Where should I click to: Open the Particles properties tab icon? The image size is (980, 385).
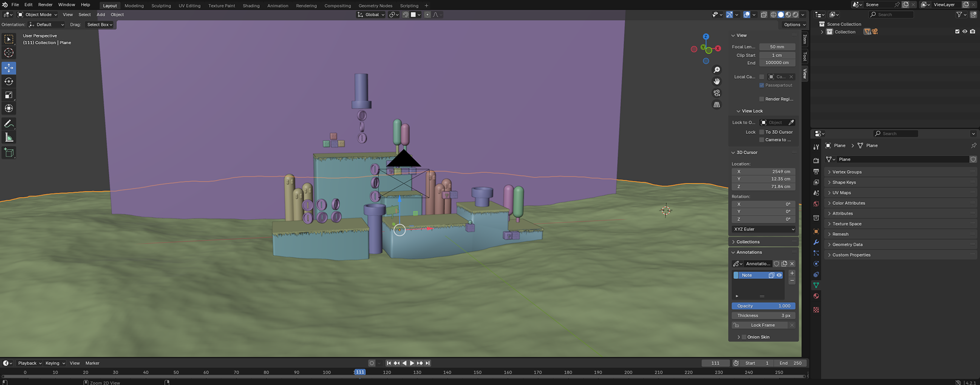point(816,253)
